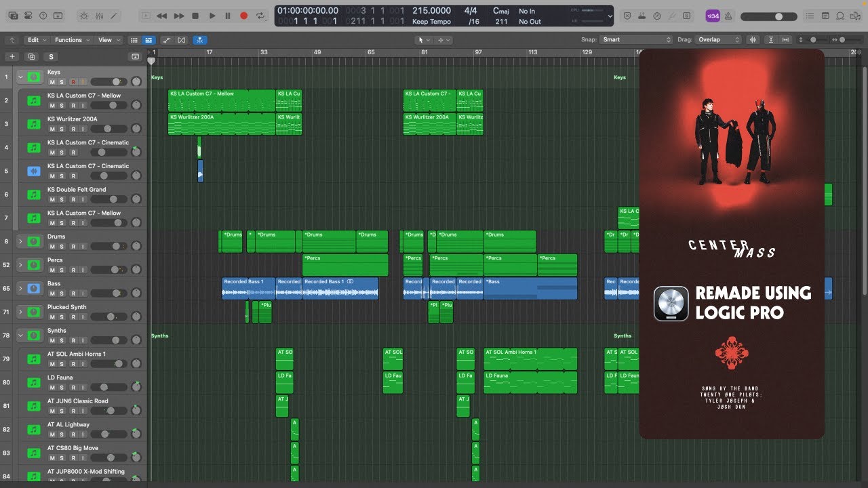This screenshot has width=868, height=488.
Task: Toggle the purple Count-in 1234 button
Action: coord(713,16)
